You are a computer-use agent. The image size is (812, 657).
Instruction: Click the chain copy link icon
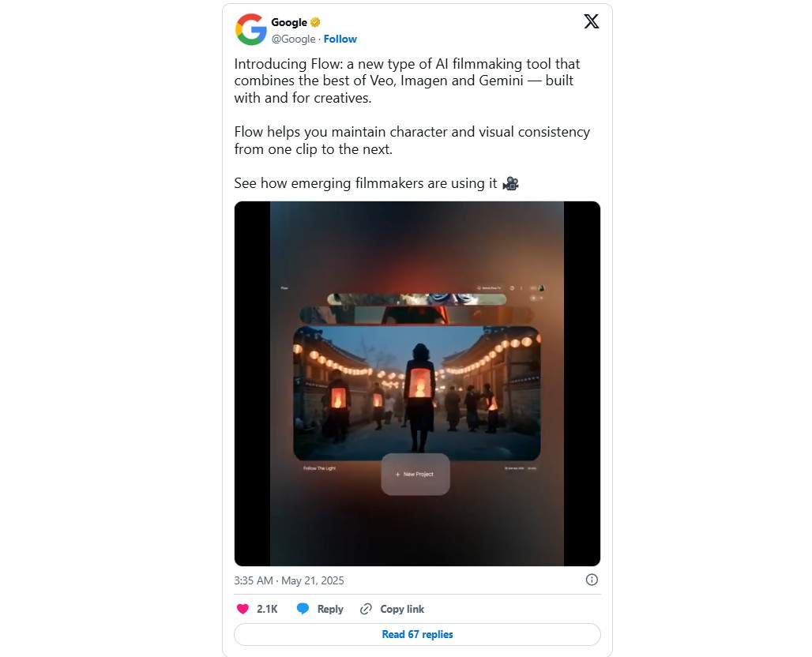pyautogui.click(x=366, y=609)
